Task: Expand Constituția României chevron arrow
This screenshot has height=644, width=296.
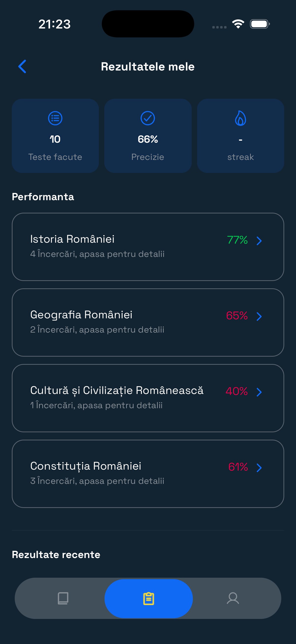Action: [x=259, y=467]
